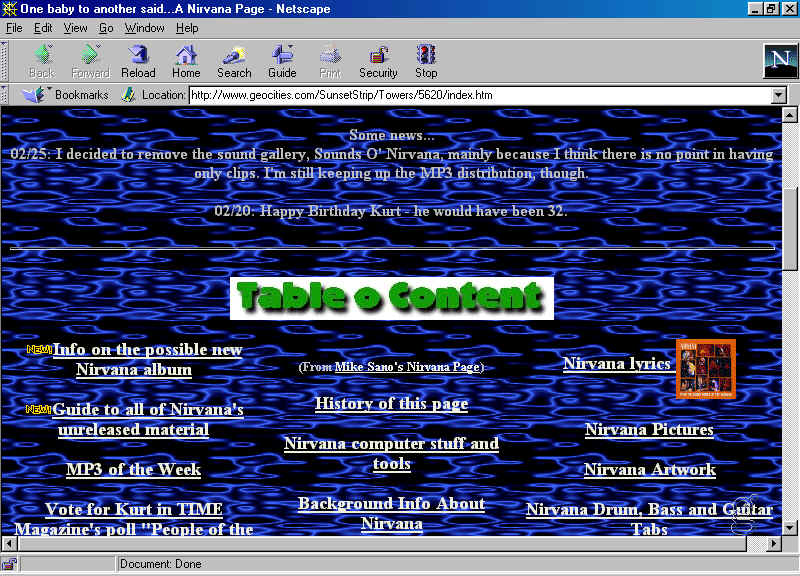Click the NEW badge beside Guide link
The width and height of the screenshot is (800, 576).
click(38, 409)
